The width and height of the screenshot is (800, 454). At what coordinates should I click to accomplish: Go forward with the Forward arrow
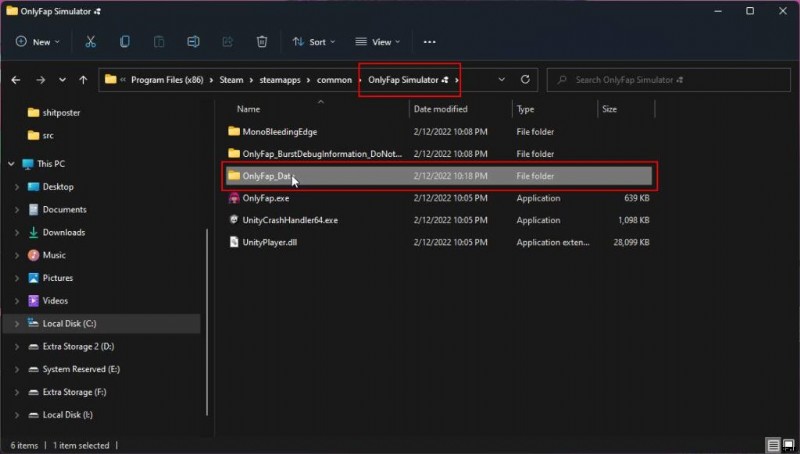click(x=40, y=80)
